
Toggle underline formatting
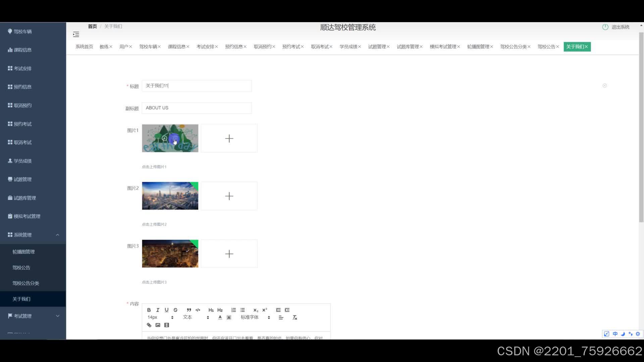click(x=166, y=310)
